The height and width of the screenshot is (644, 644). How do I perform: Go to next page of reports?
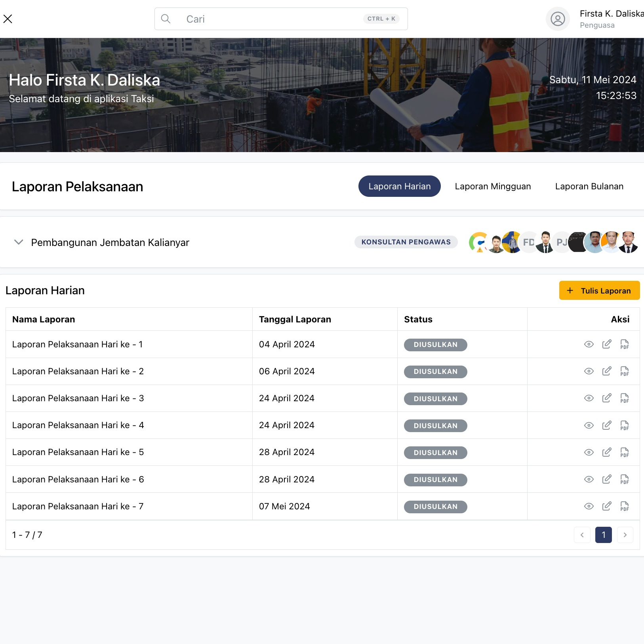[x=625, y=535]
